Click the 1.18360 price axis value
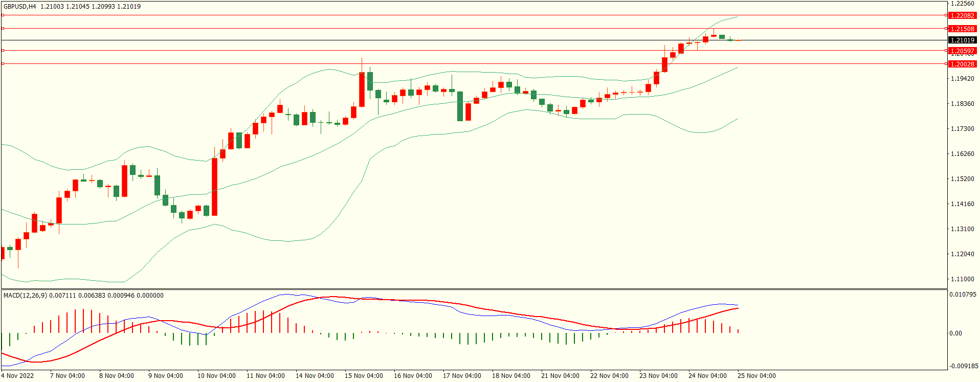Screen dimensions: 980x382 pyautogui.click(x=962, y=104)
